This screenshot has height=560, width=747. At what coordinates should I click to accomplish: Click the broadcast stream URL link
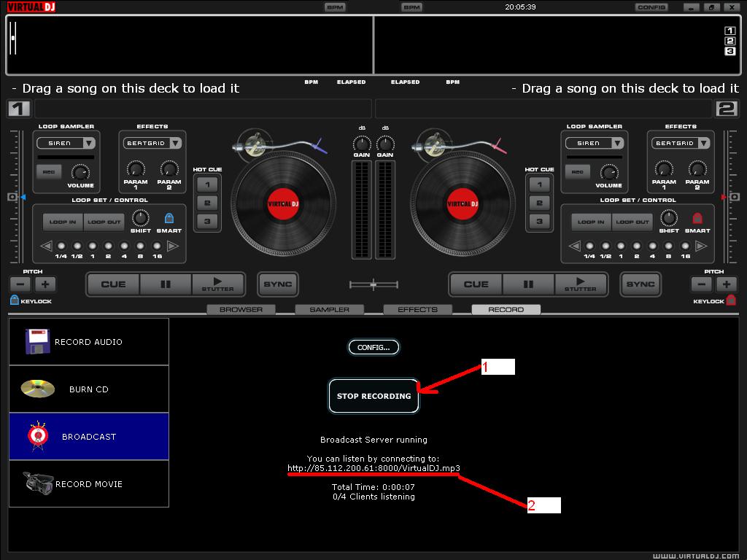(x=374, y=468)
